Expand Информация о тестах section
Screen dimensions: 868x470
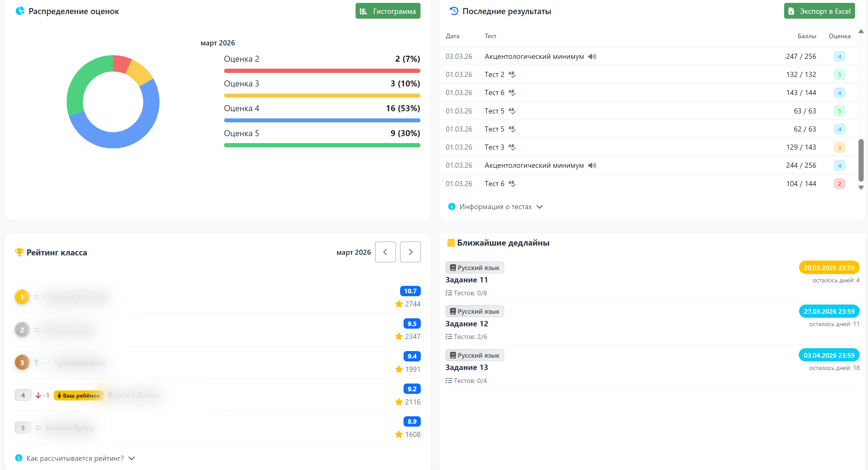coord(495,207)
